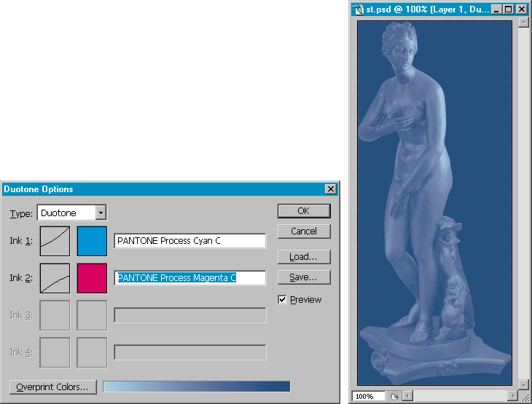The width and height of the screenshot is (532, 404).
Task: Close the Duotone Options dialog
Action: tap(330, 189)
